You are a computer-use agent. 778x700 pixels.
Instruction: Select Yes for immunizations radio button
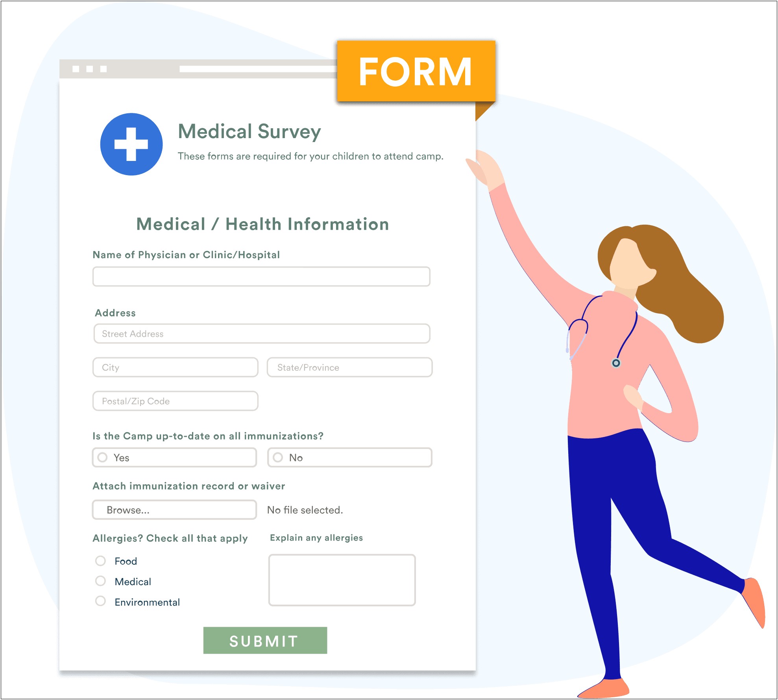105,458
